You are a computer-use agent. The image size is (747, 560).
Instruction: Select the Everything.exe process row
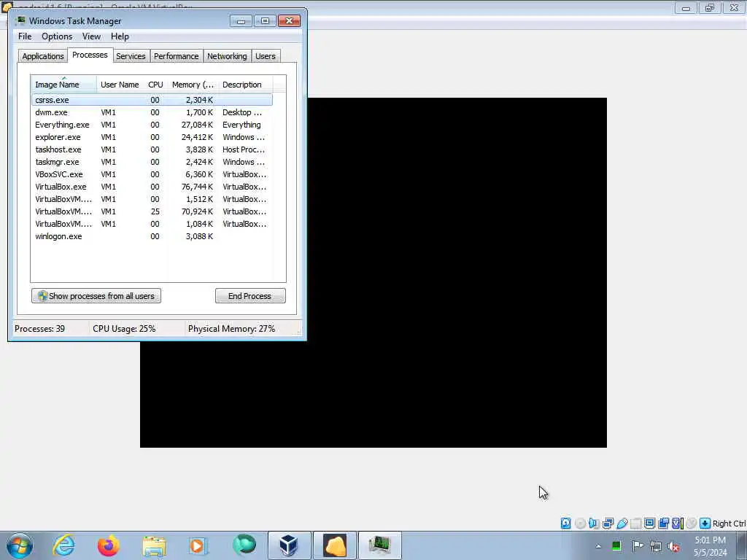(152, 125)
